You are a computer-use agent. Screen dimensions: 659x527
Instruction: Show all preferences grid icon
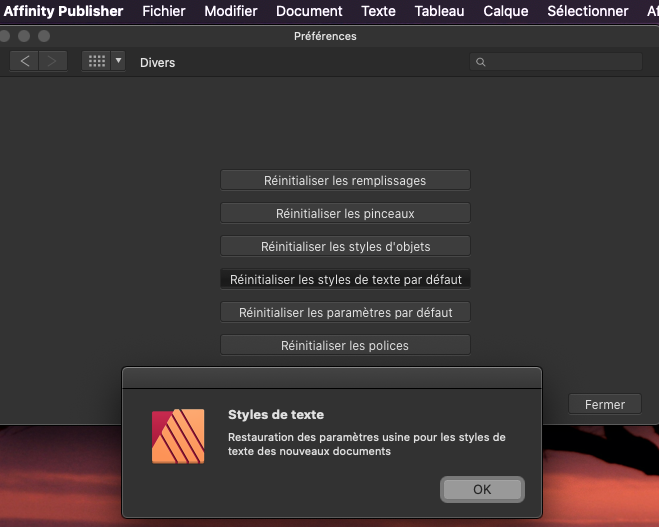[x=96, y=61]
